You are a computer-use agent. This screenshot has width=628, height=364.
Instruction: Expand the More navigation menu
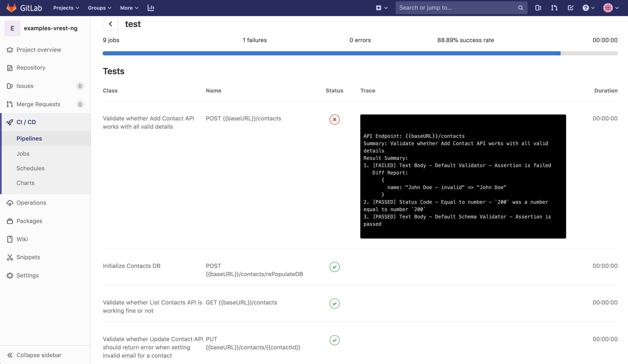[x=129, y=8]
